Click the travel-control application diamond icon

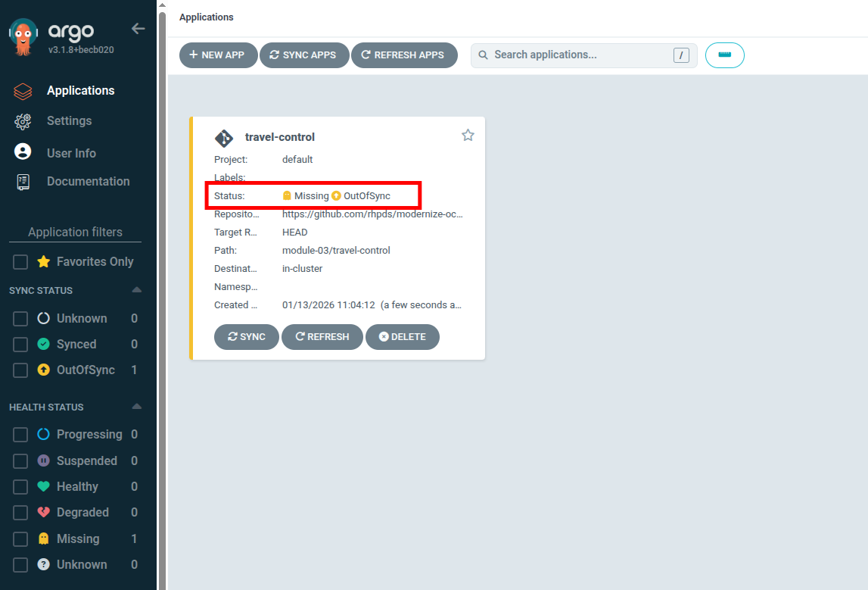224,138
